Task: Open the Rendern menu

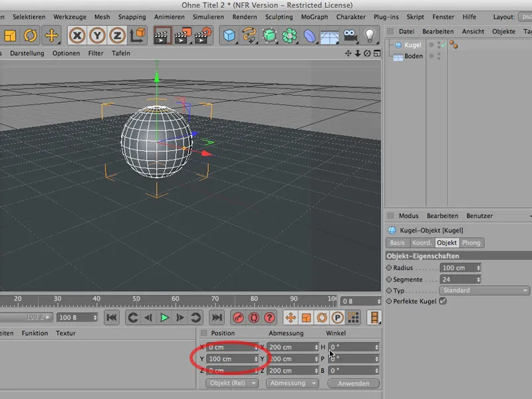Action: 244,17
